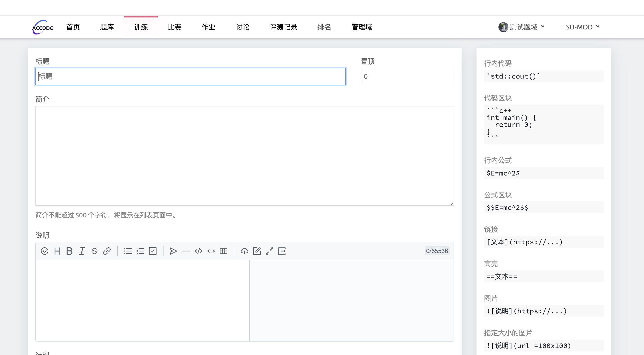Screen dimensions: 644x355
Task: Click the 图片 heading in the sidebar
Action: tap(491, 298)
